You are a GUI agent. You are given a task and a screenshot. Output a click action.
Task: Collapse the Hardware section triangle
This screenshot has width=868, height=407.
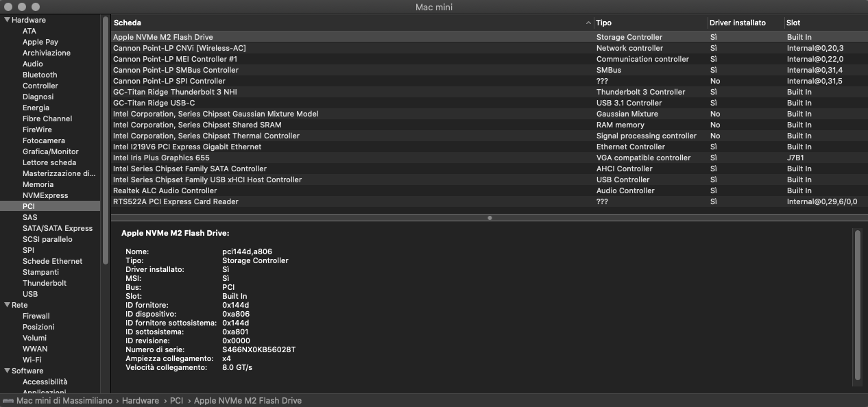pos(7,20)
